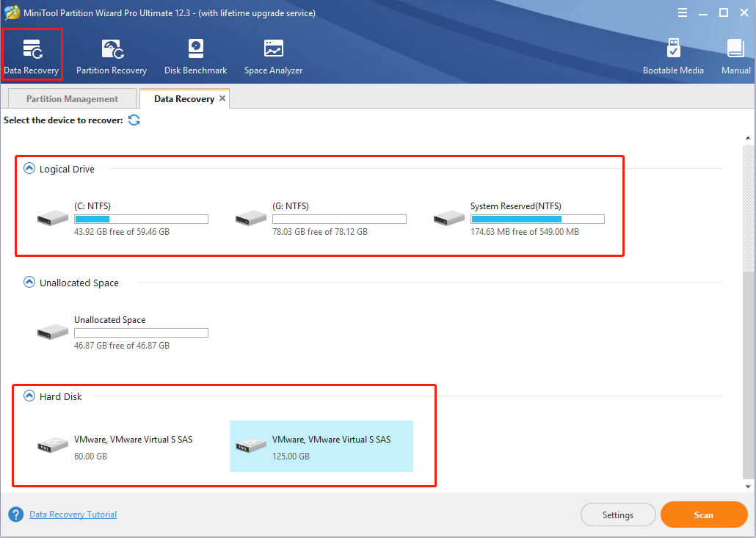Select the 60.00 GB VMware disk icon
Viewport: 756px width, 538px height.
click(53, 445)
